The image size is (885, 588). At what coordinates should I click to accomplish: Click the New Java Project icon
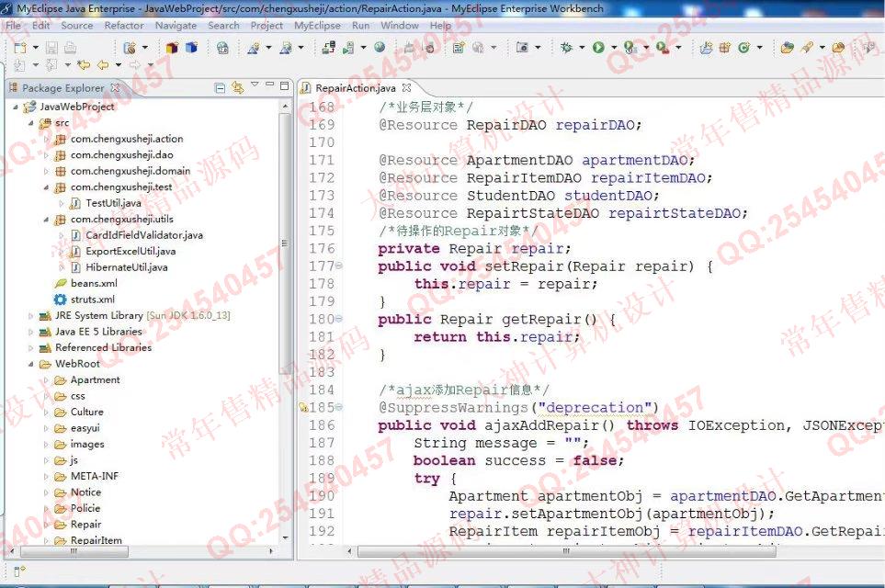pos(706,48)
